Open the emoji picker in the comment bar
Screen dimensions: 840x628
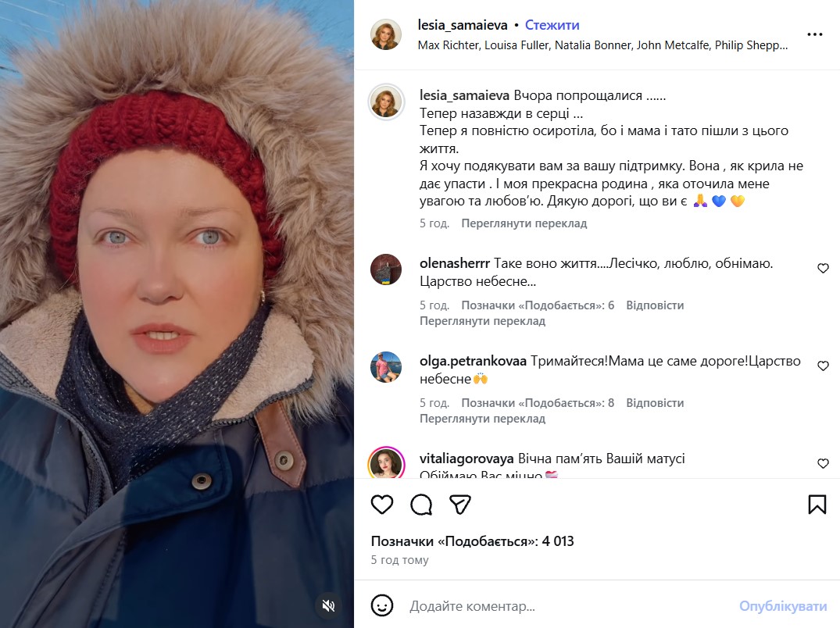(382, 605)
